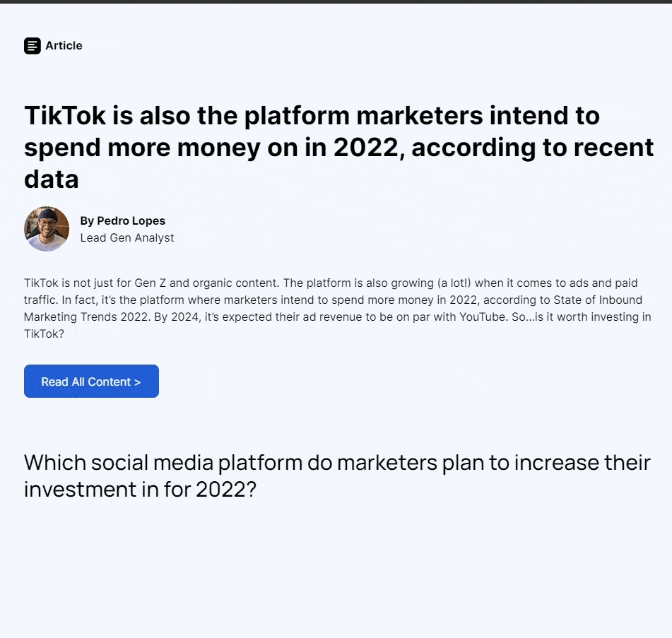Click the arrow chevron in Read All Content
The image size is (672, 638).
[138, 382]
